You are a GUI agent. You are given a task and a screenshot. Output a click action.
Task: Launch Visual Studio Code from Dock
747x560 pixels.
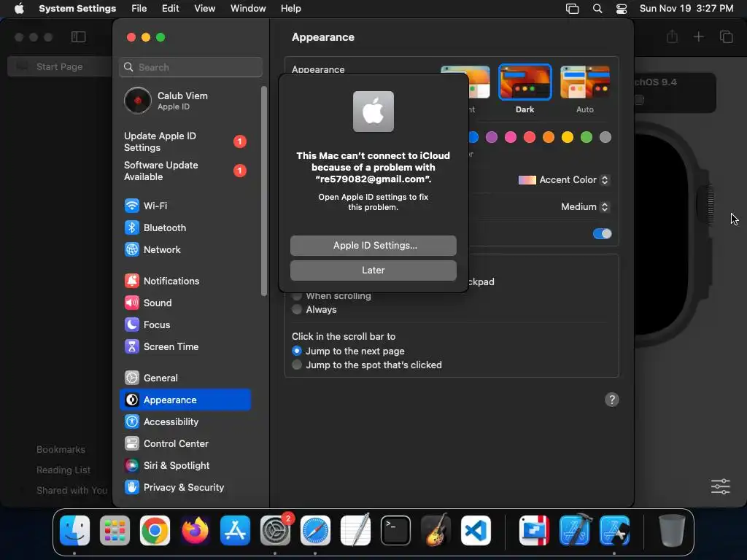(x=476, y=531)
